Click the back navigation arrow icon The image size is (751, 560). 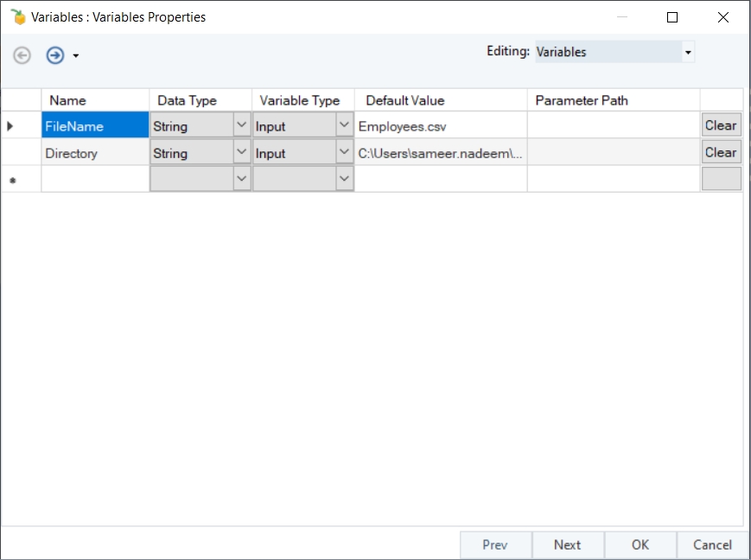[x=22, y=55]
